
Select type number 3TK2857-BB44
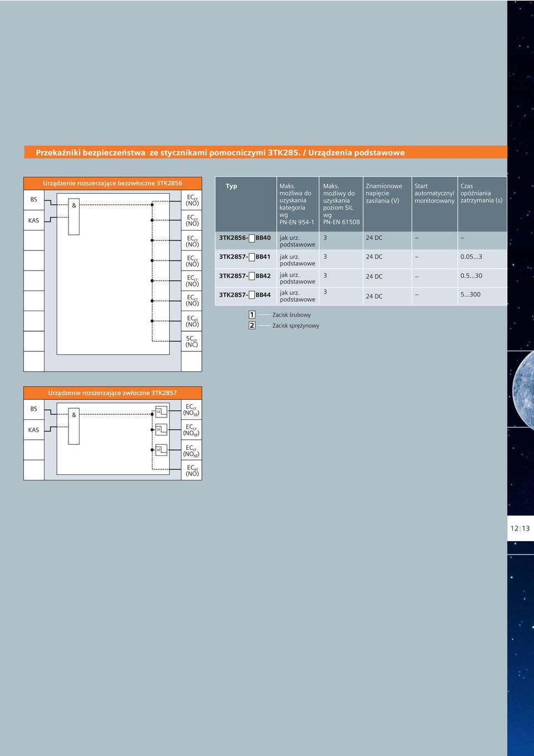tap(245, 294)
